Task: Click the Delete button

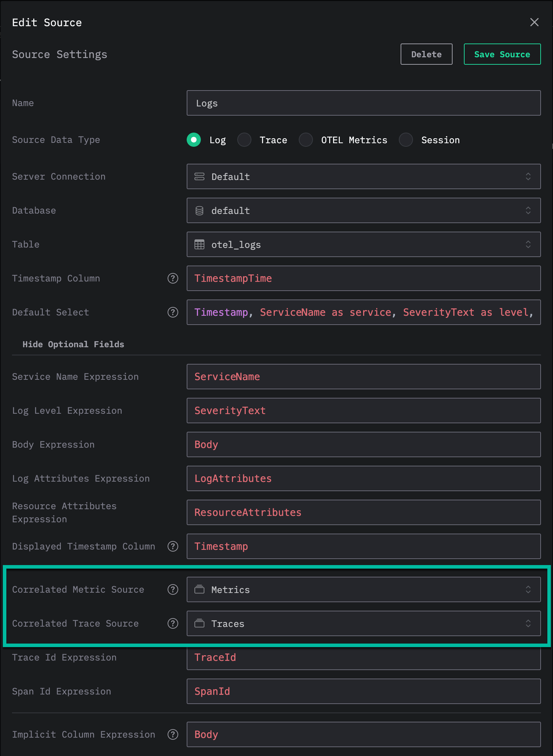Action: (426, 54)
